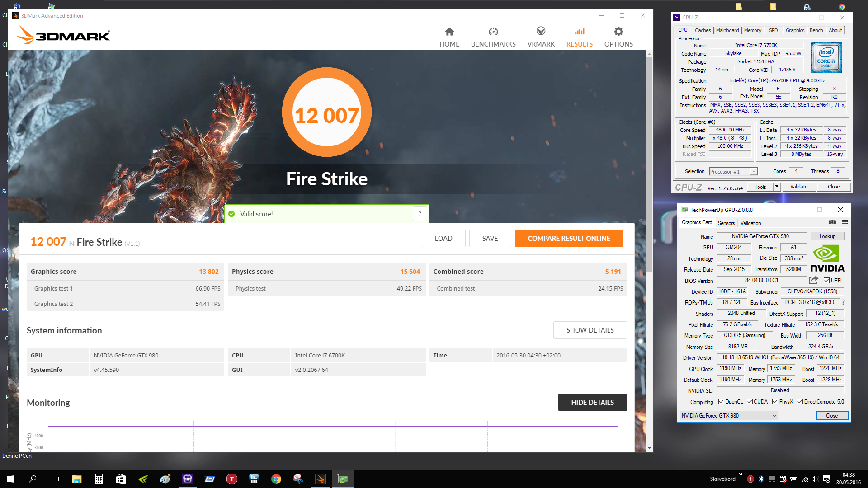The image size is (868, 488).
Task: Expand the hidden Skrivebord toolbar chevron
Action: [741, 474]
